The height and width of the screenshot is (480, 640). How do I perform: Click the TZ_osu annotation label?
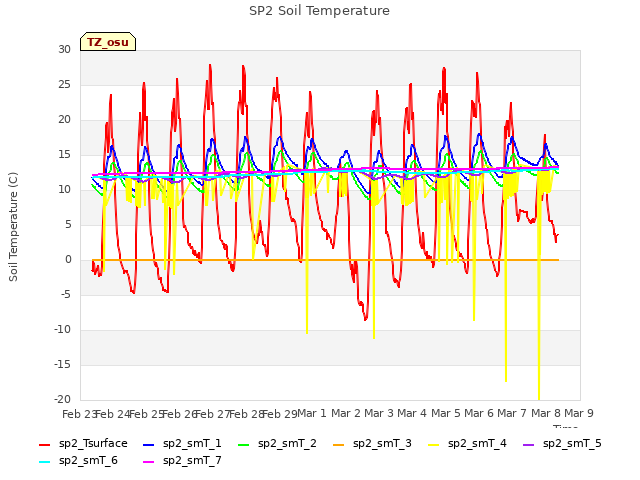click(108, 42)
